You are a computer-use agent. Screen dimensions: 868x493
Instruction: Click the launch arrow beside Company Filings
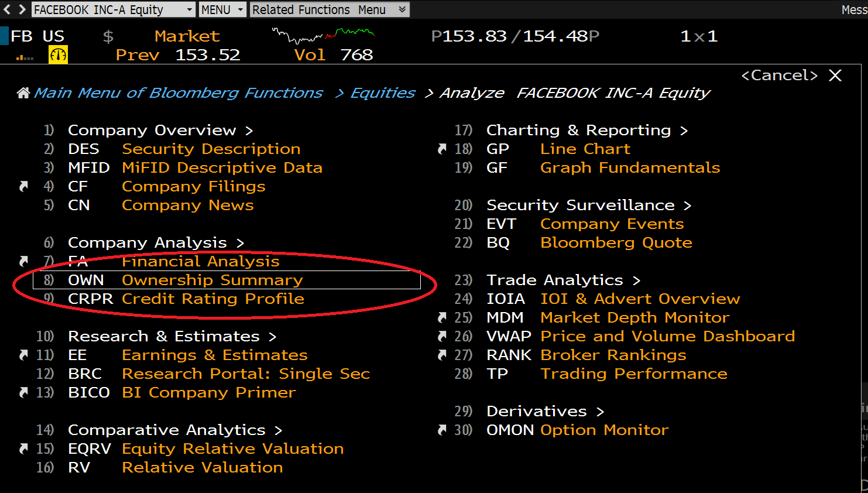(x=24, y=186)
